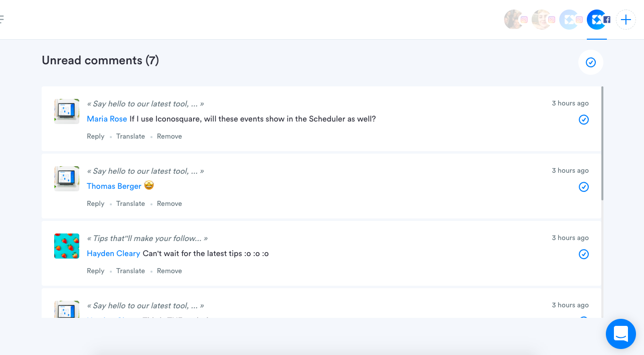Open "Tips that''ll make your follow..." excerpt
The image size is (644, 355).
[x=147, y=239]
